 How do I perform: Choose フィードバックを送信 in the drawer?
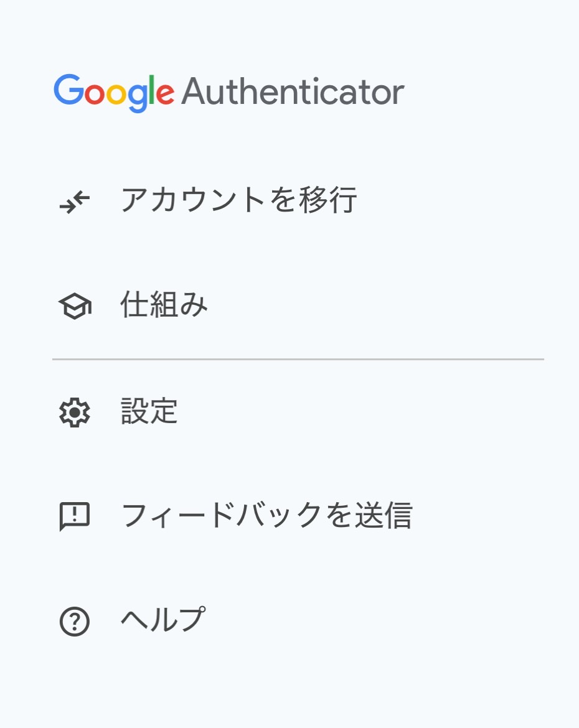266,516
